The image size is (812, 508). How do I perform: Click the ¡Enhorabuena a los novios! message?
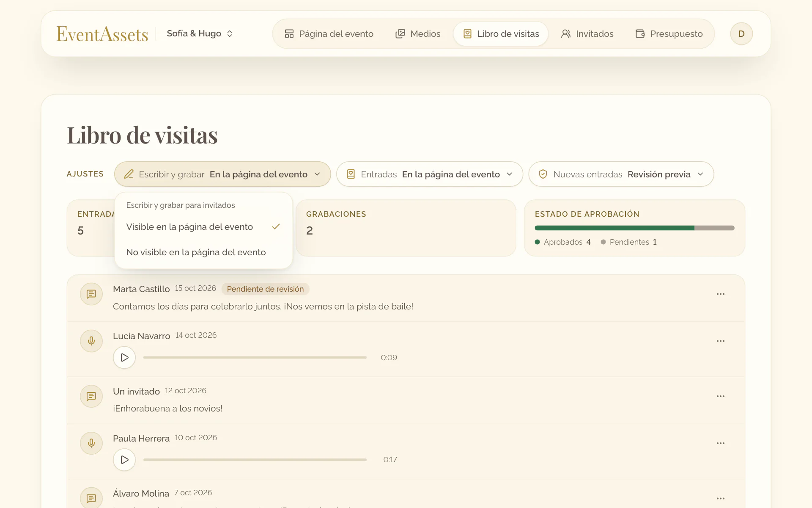[167, 409]
